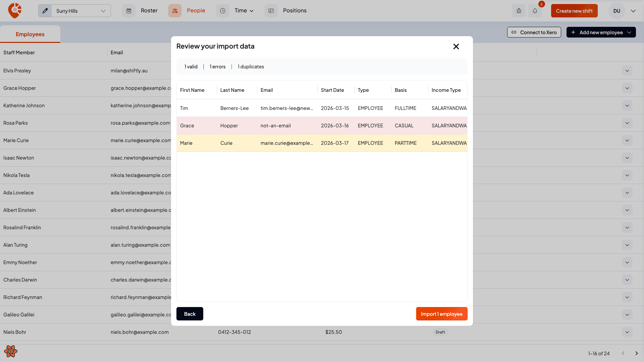Click Create new shift button
This screenshot has height=362, width=644.
point(574,11)
